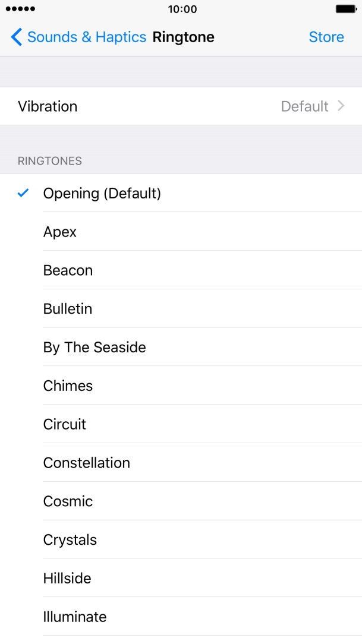Tap the back chevron to Sounds & Haptics
Screen dimensions: 362x644
point(17,37)
